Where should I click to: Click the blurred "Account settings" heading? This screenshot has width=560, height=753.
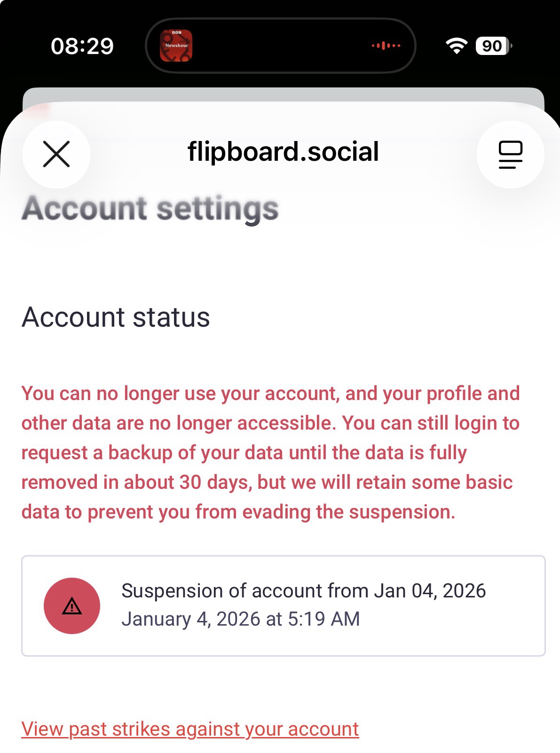tap(150, 208)
